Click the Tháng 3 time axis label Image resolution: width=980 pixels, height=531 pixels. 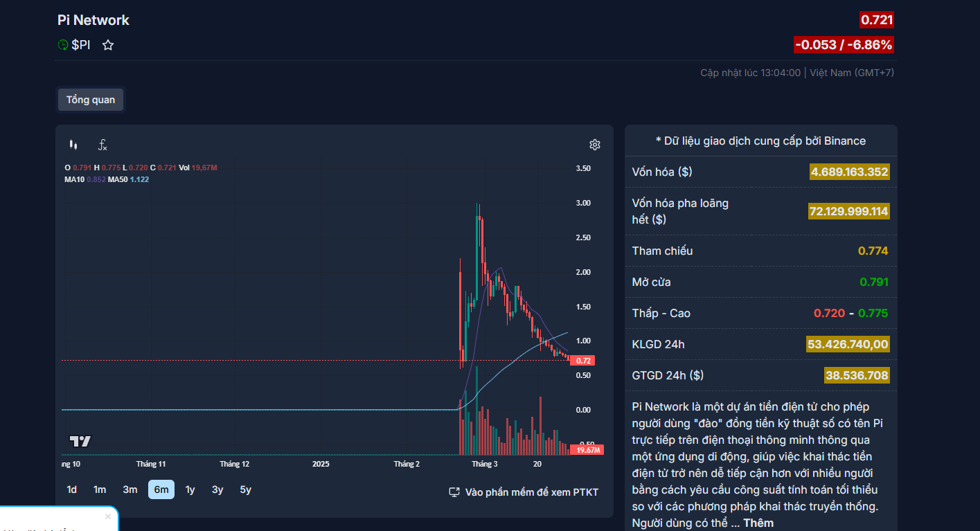pos(484,464)
